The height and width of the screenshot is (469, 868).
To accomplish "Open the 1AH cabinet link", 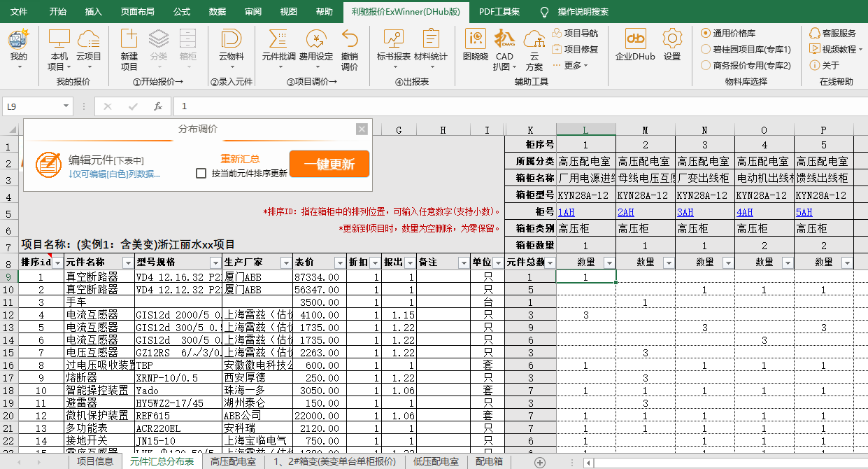I will [567, 212].
